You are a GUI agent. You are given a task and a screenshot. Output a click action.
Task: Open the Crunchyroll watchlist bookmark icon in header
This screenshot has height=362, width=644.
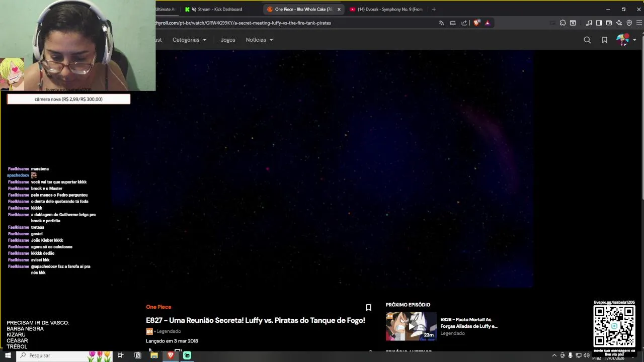tap(605, 40)
